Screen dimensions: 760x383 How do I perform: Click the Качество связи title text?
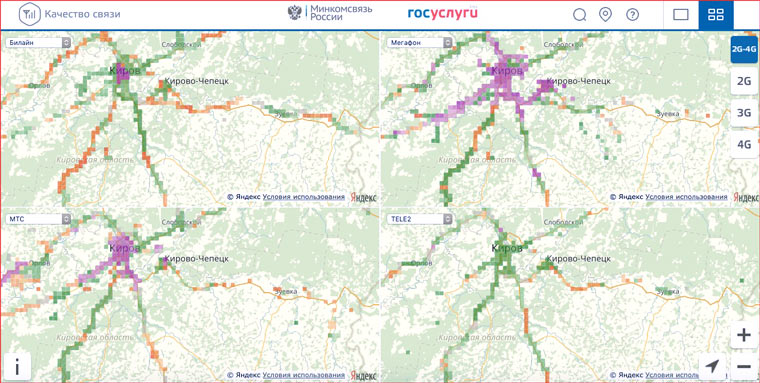tap(82, 14)
